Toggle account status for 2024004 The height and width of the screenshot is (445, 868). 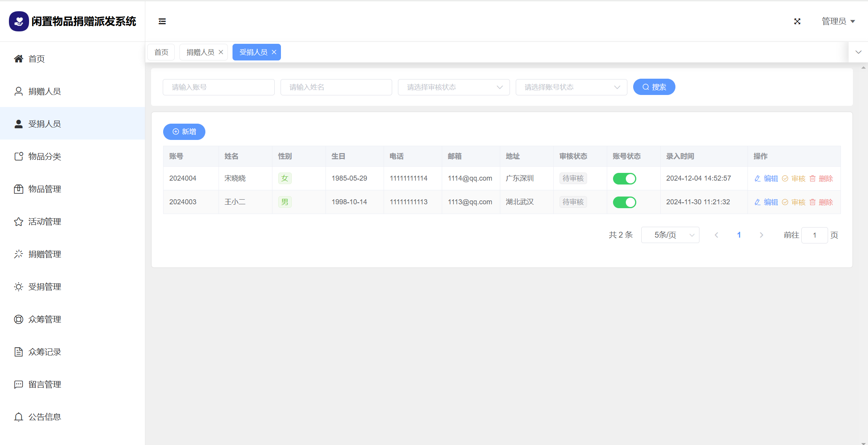point(624,179)
